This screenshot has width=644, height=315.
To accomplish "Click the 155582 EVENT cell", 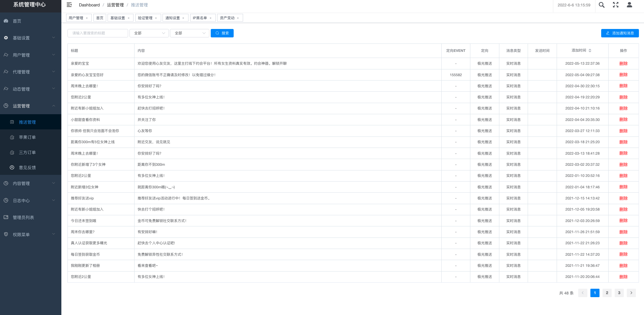I will coord(456,75).
